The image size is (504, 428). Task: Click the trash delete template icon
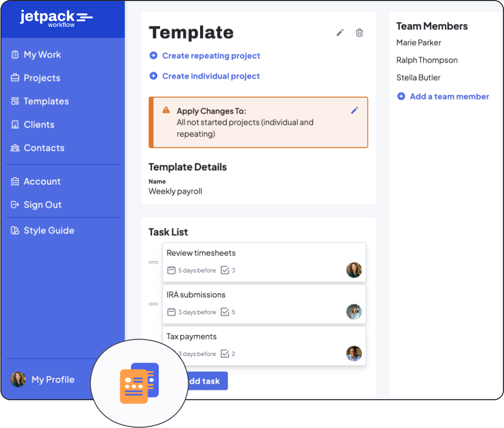[x=360, y=33]
